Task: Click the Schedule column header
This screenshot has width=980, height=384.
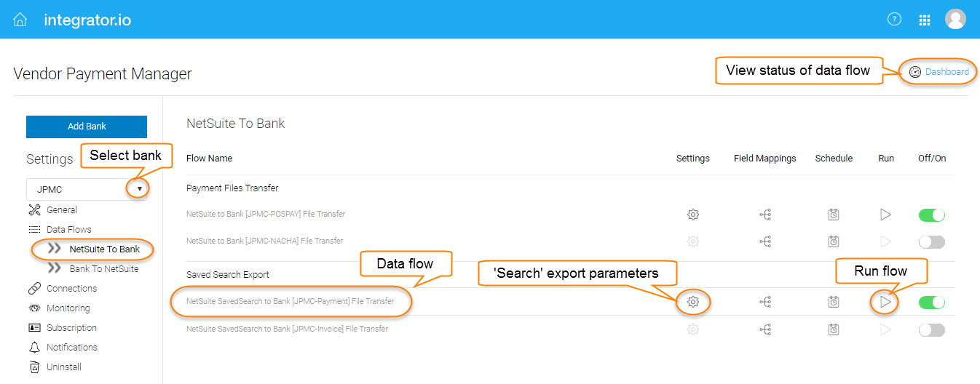Action: [834, 159]
